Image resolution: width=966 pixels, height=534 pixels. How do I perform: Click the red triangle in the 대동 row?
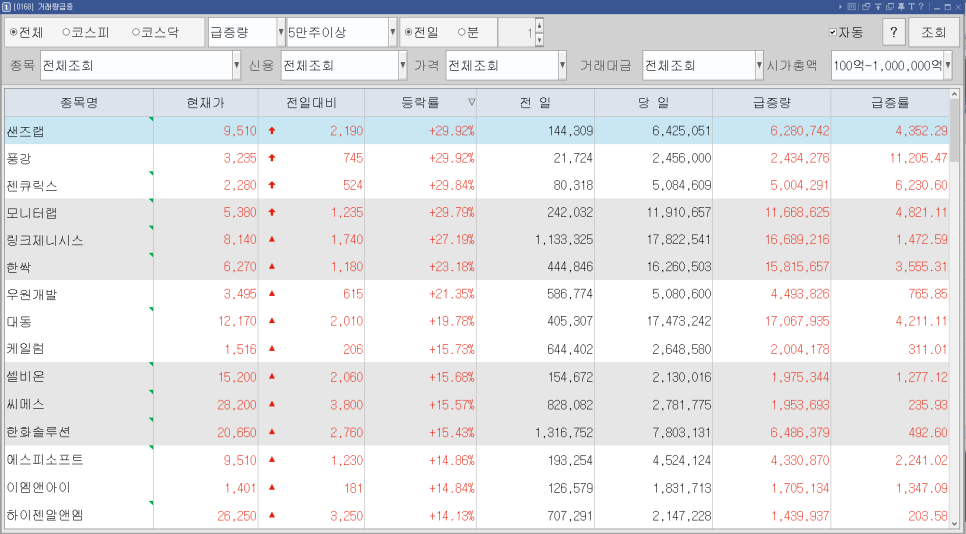tap(272, 320)
